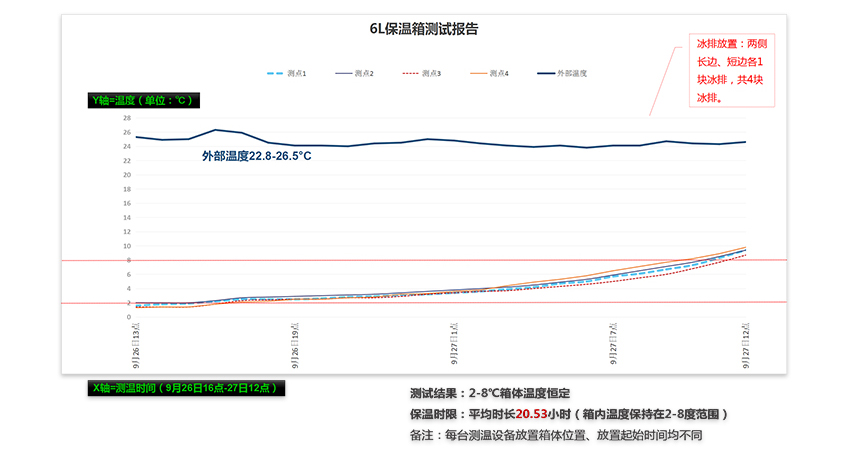
Task: Click the 16 tick on Y axis
Action: pos(127,203)
